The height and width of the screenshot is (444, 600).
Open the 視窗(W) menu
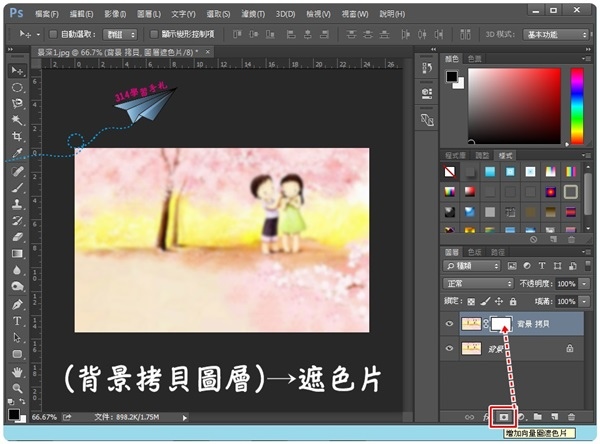[355, 14]
